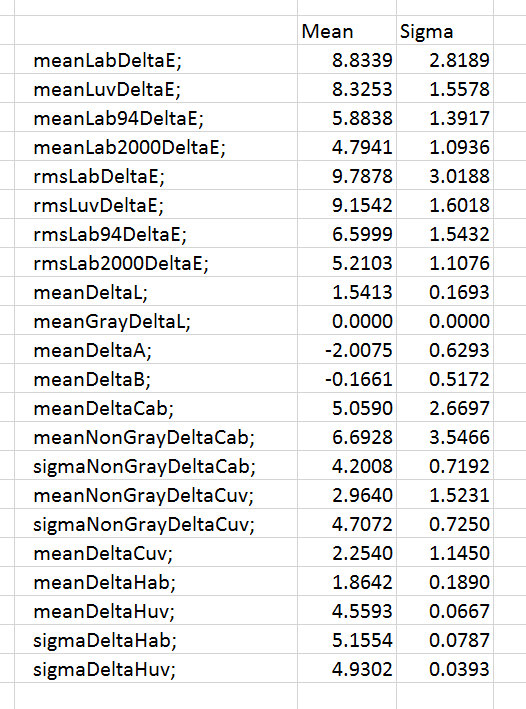Select the cell with value 4.7941
The width and height of the screenshot is (526, 709).
(347, 146)
